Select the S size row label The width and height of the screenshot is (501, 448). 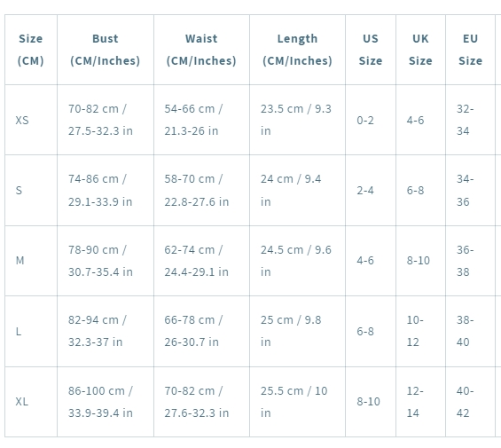point(31,190)
